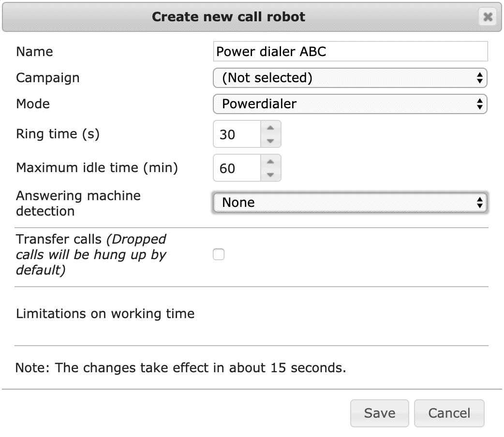Click the Limitations on working time label
504x437 pixels.
point(105,314)
